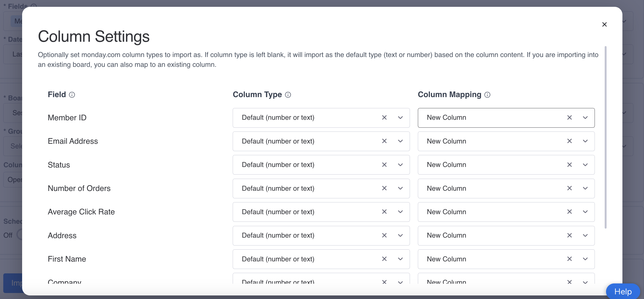644x299 pixels.
Task: Clear Column Mapping for Member ID
Action: tap(569, 118)
